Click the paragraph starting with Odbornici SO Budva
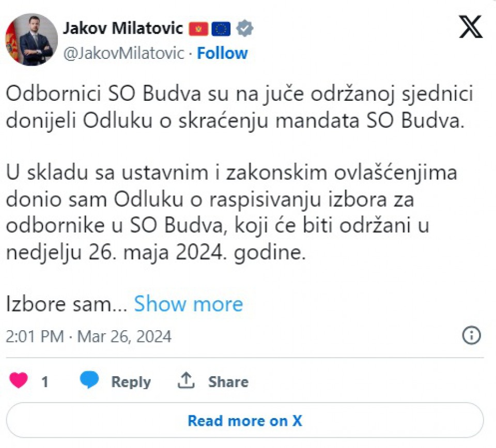This screenshot has width=496, height=448. [239, 109]
